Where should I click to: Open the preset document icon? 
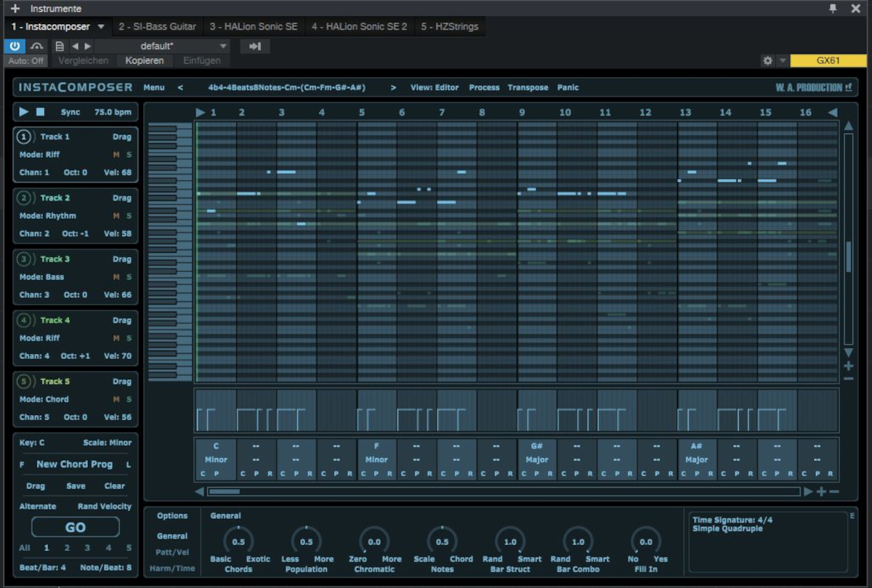60,46
